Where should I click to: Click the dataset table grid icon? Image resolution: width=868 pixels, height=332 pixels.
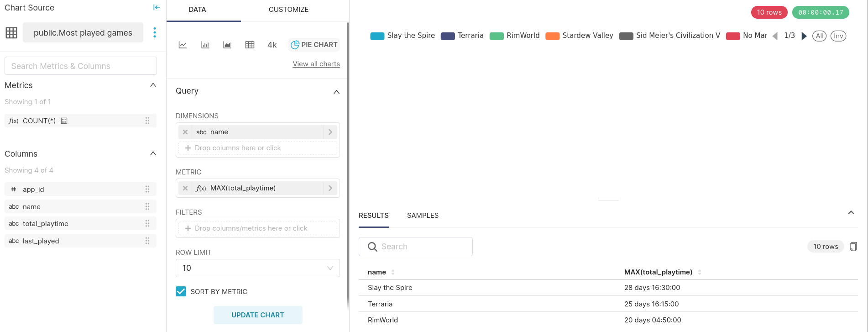pos(11,33)
